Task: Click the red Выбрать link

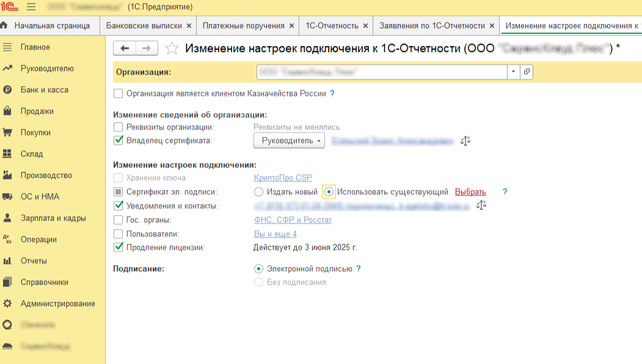Action: click(x=470, y=192)
